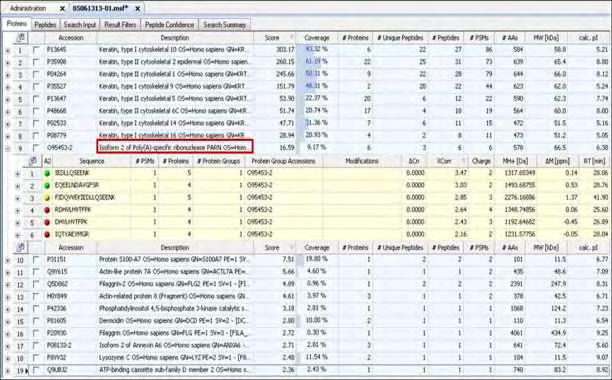
Task: Open the column chooser icon above protein row 10
Action: pyautogui.click(x=20, y=247)
